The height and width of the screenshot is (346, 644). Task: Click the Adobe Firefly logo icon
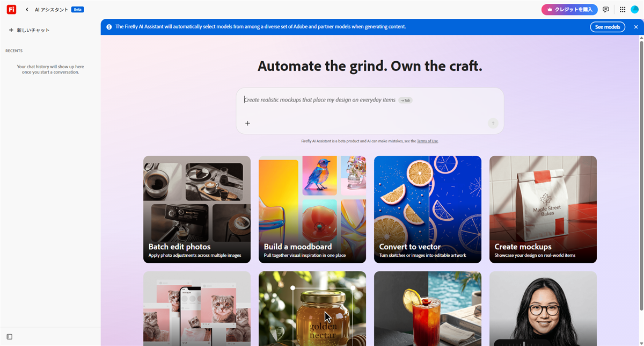coord(11,9)
